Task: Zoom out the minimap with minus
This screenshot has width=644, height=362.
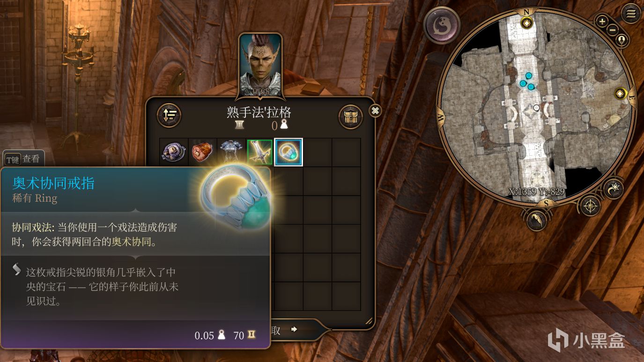Action: (x=613, y=30)
